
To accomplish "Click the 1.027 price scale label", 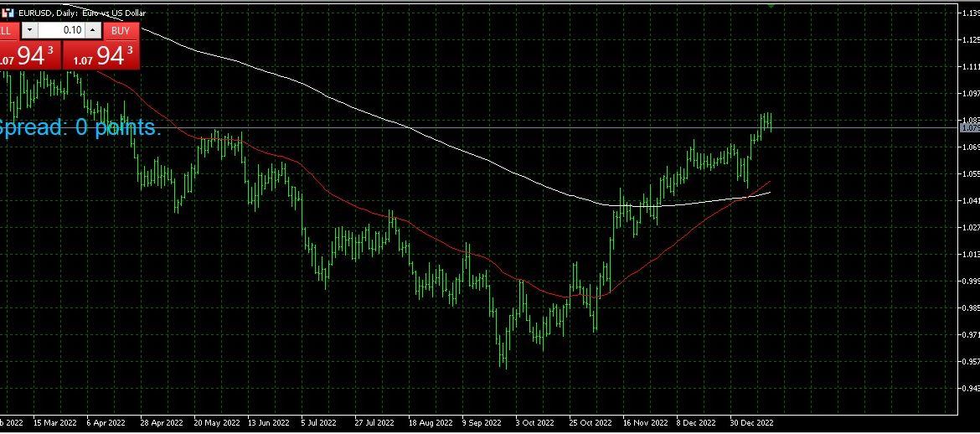I will coord(972,228).
